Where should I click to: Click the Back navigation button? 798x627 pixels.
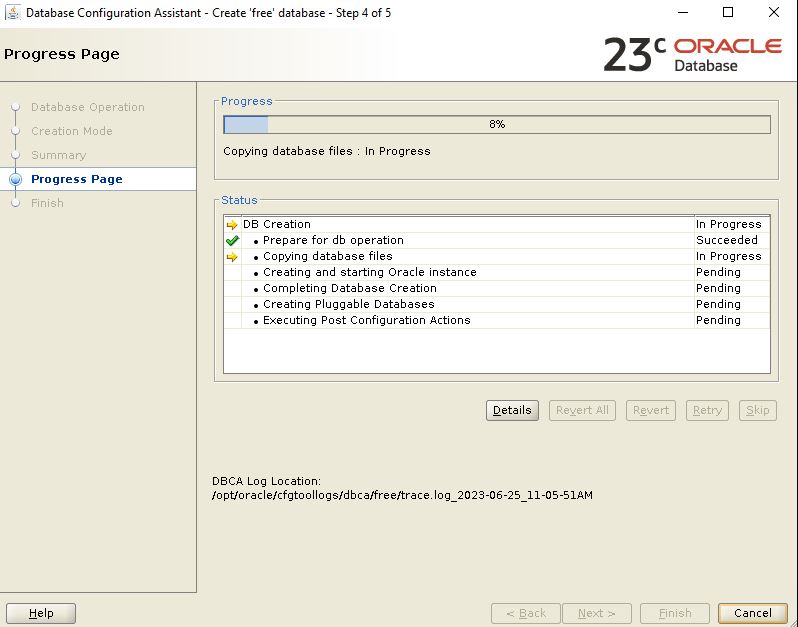pos(526,613)
